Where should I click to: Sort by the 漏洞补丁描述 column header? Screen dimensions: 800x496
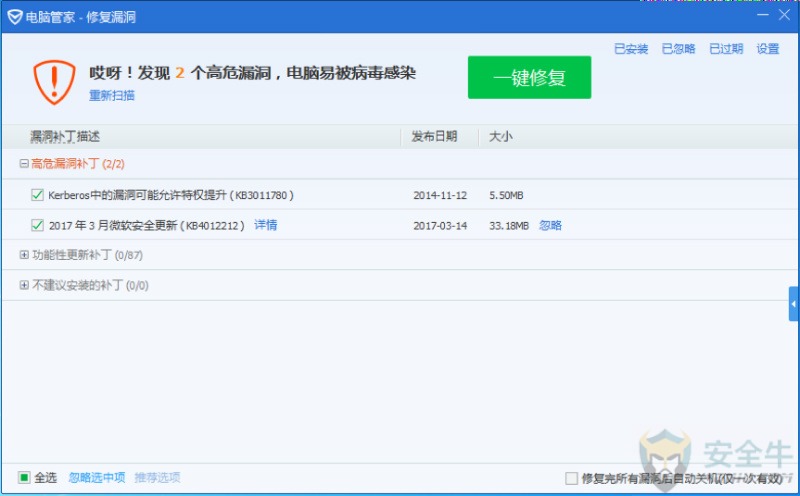click(65, 136)
